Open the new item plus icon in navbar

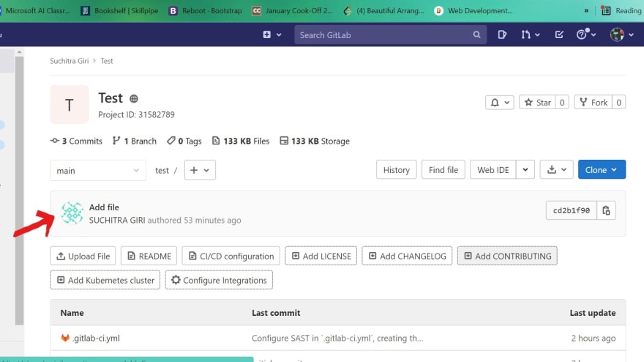[x=266, y=34]
